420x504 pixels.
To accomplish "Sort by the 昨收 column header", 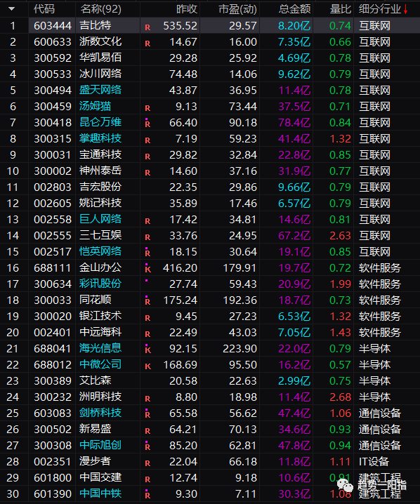I will tap(187, 9).
